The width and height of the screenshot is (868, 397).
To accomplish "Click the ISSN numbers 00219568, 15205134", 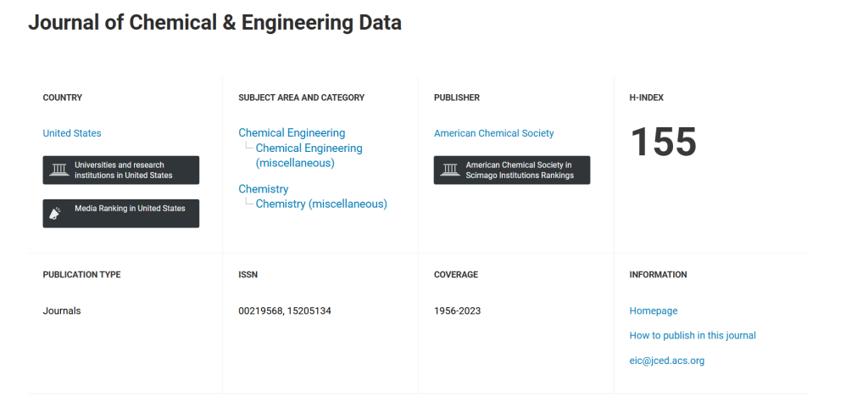I will (x=285, y=310).
